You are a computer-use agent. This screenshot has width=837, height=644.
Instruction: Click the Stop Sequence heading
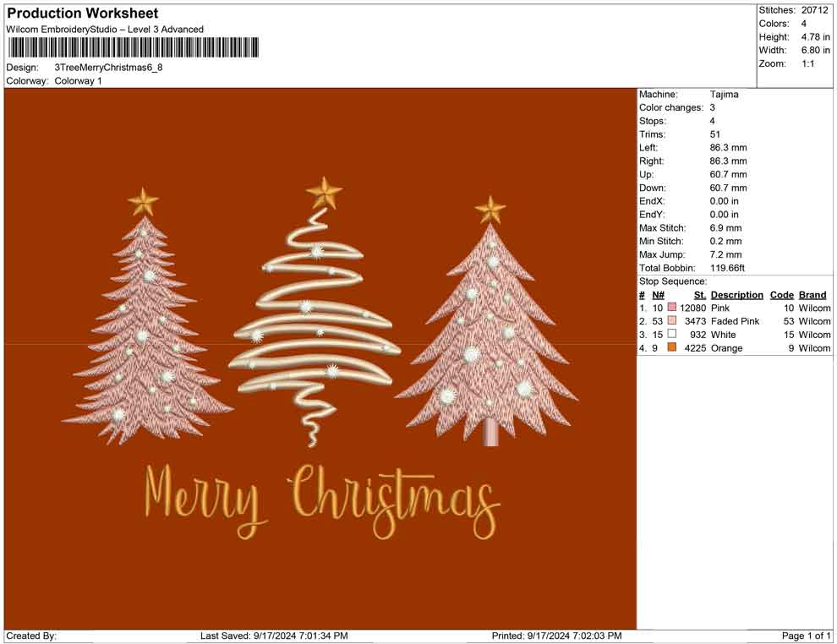673,281
